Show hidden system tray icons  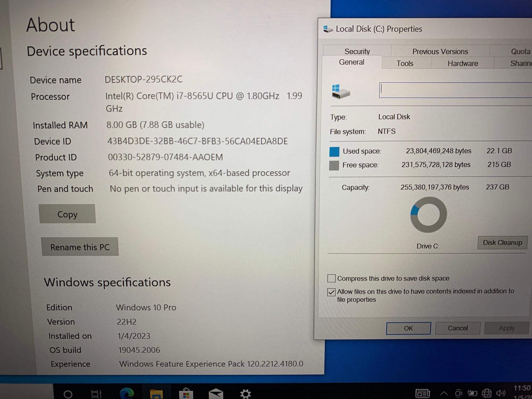[x=444, y=393]
